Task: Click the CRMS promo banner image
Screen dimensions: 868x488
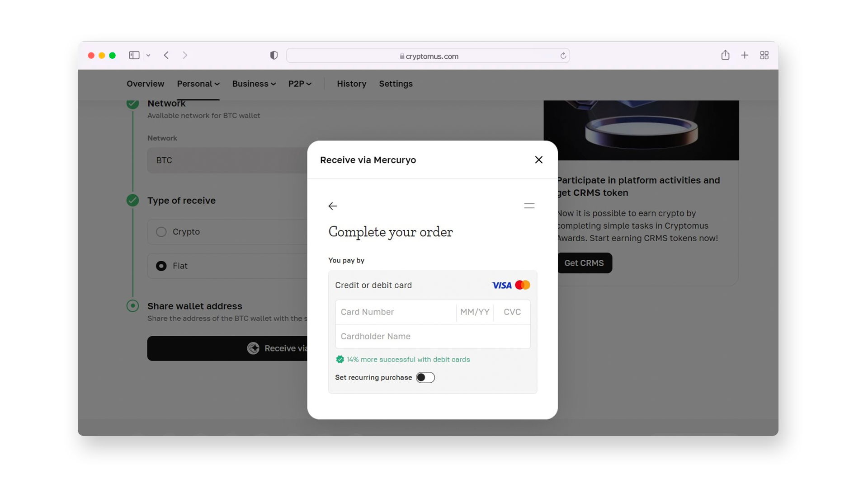Action: 641,130
